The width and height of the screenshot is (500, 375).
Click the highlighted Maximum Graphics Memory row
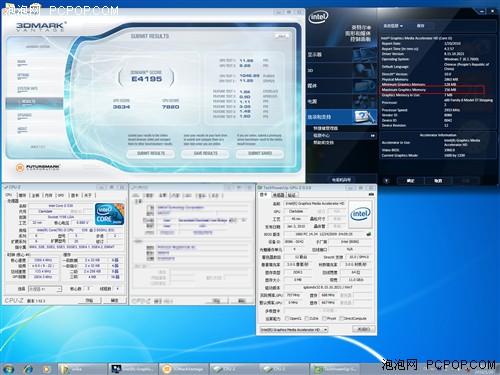coord(432,90)
